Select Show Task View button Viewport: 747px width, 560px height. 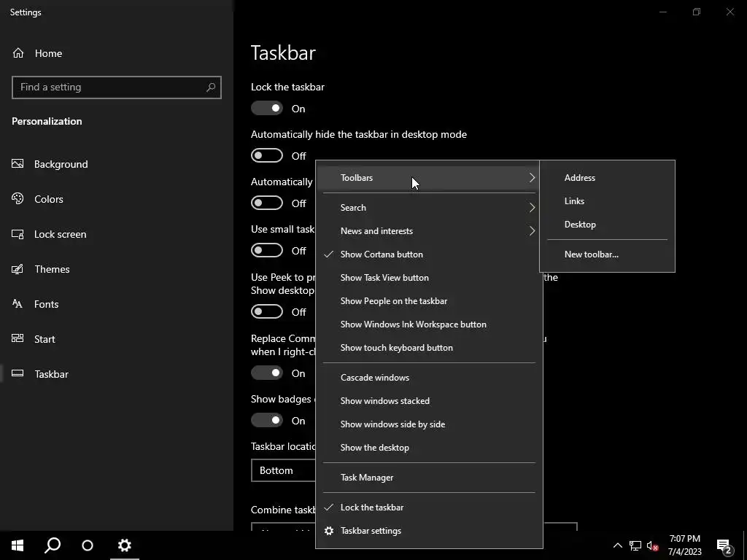pyautogui.click(x=429, y=278)
